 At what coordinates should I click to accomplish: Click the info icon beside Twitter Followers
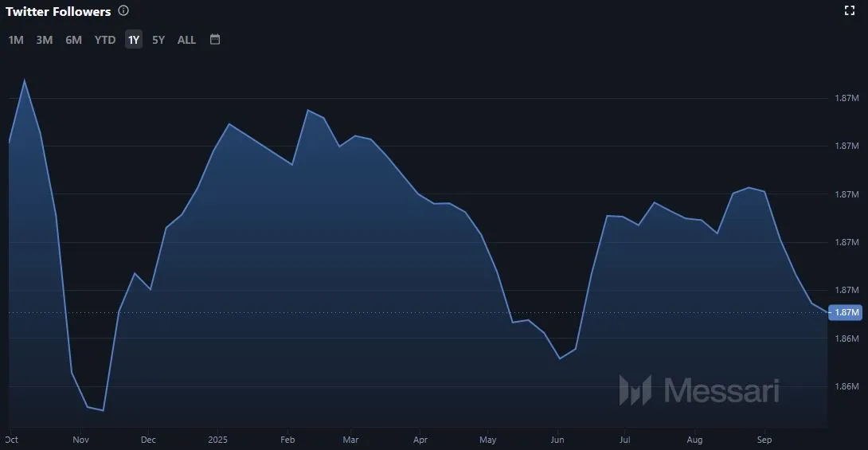click(x=123, y=11)
